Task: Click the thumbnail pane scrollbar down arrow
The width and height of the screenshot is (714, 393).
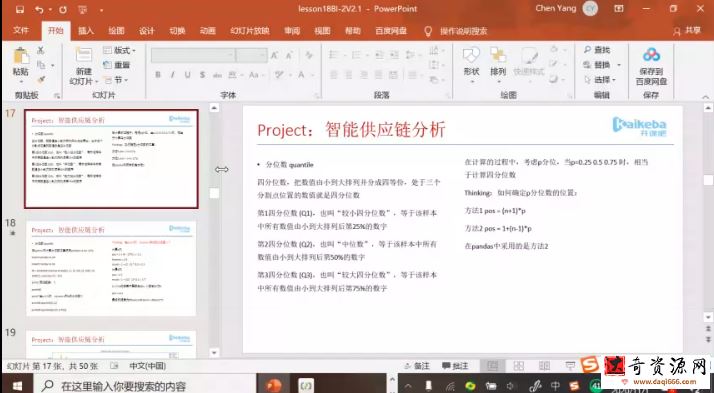Action: pyautogui.click(x=214, y=352)
